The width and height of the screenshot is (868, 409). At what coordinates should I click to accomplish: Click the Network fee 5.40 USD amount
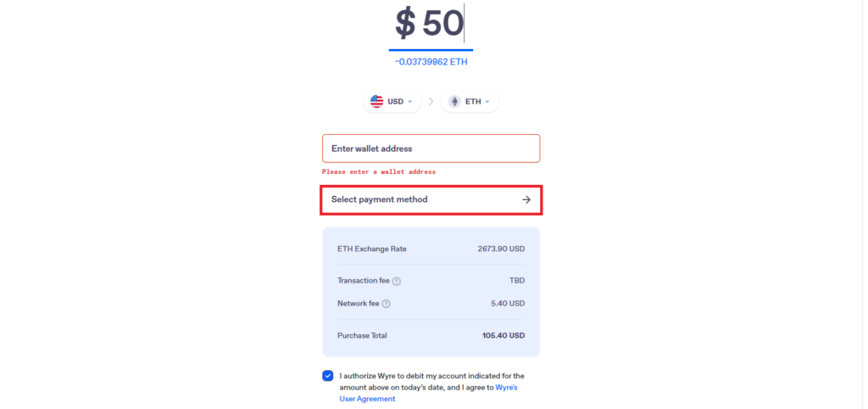pos(509,303)
